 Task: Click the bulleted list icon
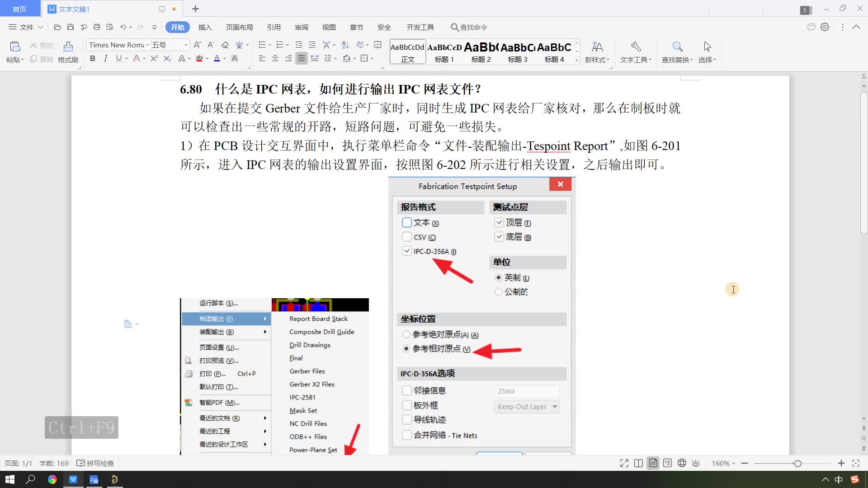pos(261,45)
